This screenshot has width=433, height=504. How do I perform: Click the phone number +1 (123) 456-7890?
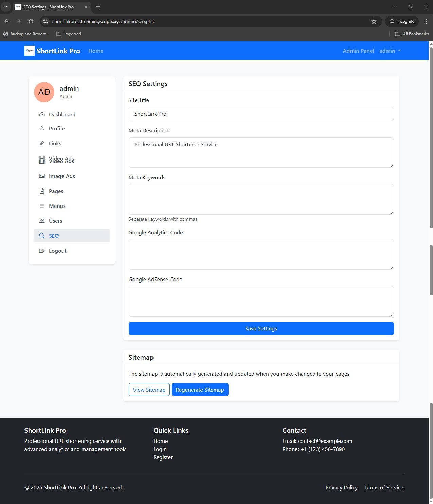[323, 449]
